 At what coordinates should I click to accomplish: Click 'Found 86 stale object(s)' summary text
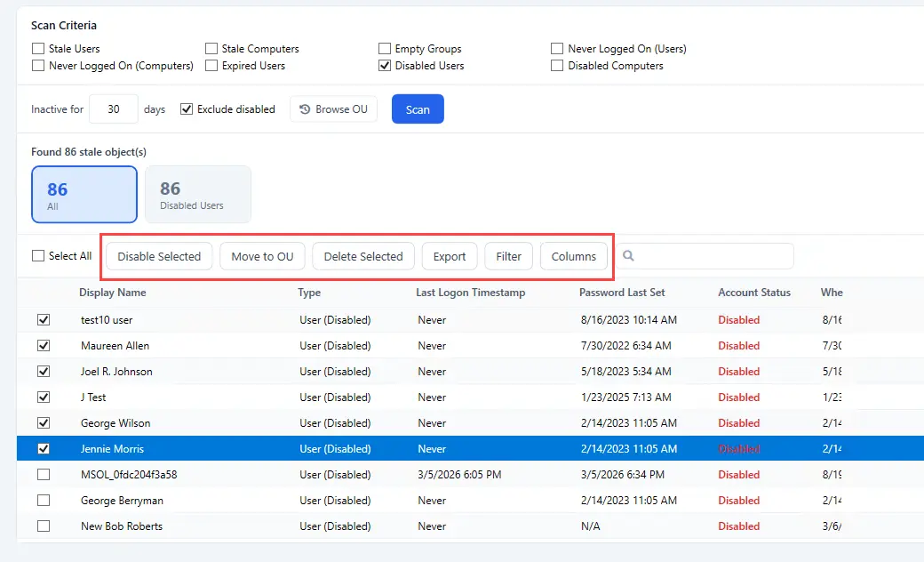(89, 151)
